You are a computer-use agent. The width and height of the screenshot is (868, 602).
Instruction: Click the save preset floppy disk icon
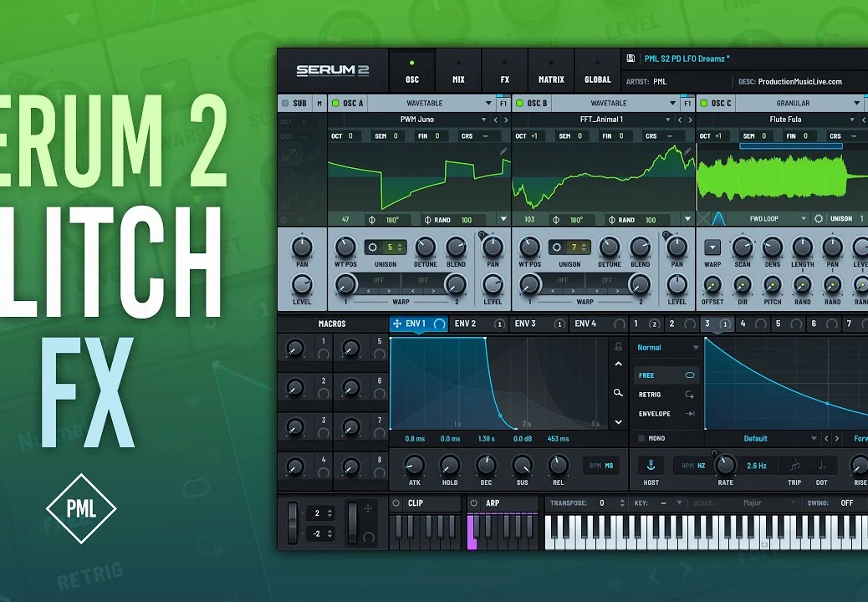pyautogui.click(x=631, y=58)
